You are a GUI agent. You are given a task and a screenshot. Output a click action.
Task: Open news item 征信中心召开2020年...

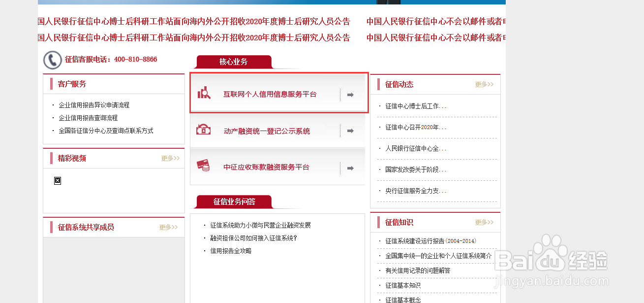(x=416, y=127)
